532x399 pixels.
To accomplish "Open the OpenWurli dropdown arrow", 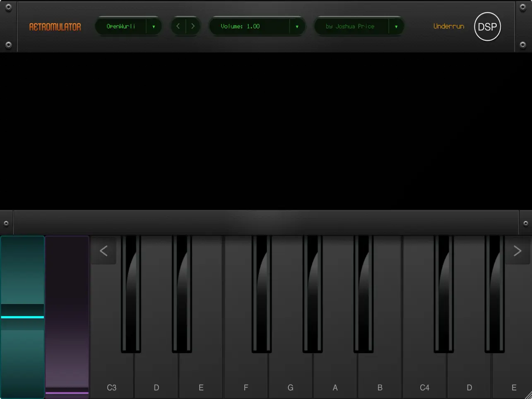I will click(x=154, y=26).
